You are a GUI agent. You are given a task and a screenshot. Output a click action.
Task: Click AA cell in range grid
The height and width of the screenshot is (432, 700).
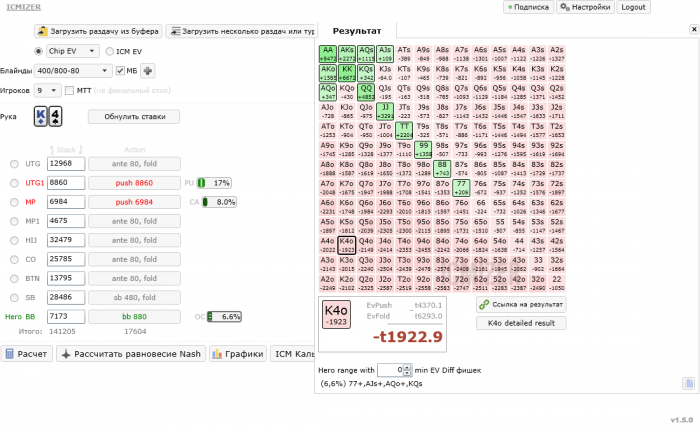point(328,54)
